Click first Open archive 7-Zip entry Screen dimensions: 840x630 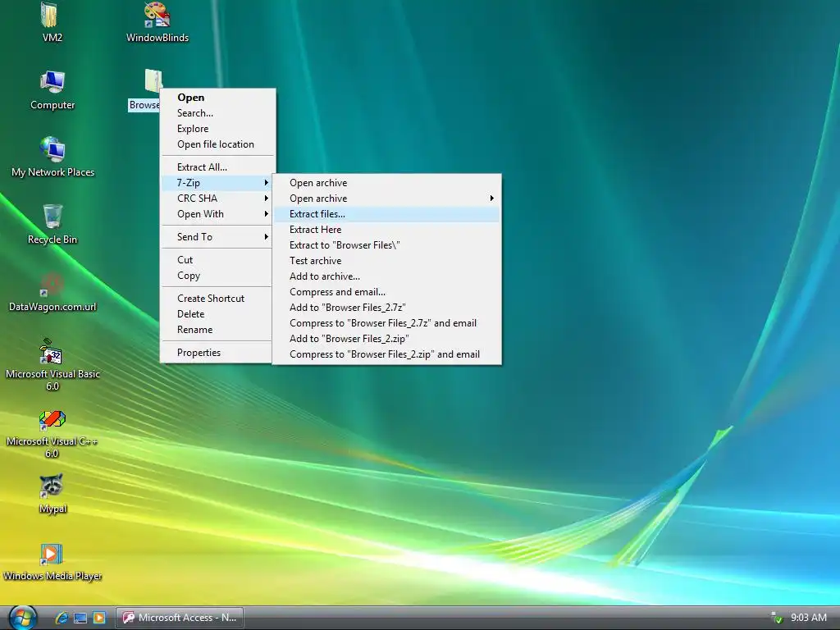pos(387,183)
